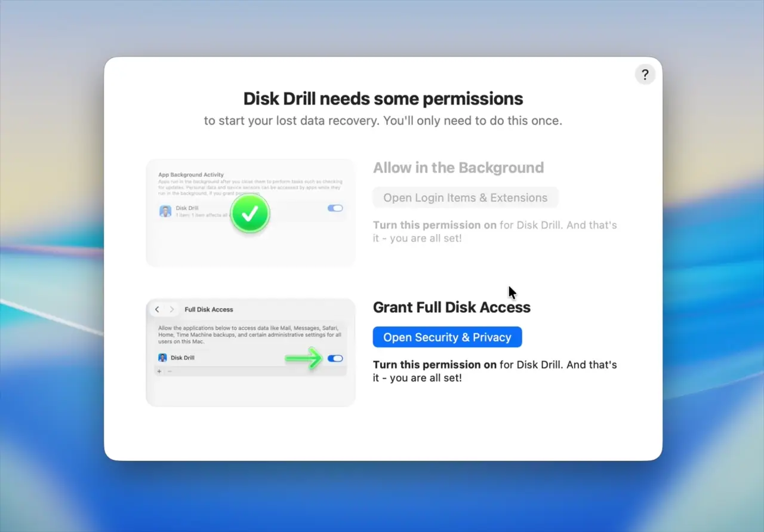Click the Open Login Items & Extensions button
Viewport: 764px width, 532px height.
(466, 197)
